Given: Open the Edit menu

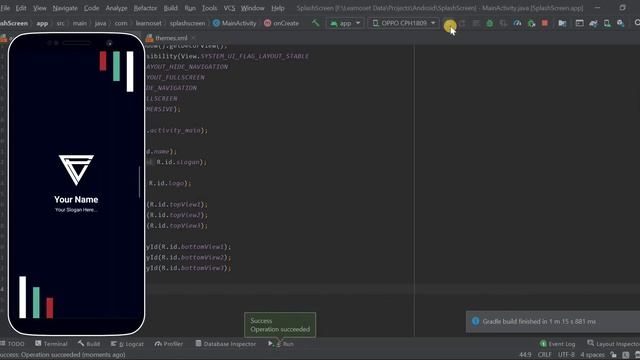Looking at the screenshot, I should 21,8.
